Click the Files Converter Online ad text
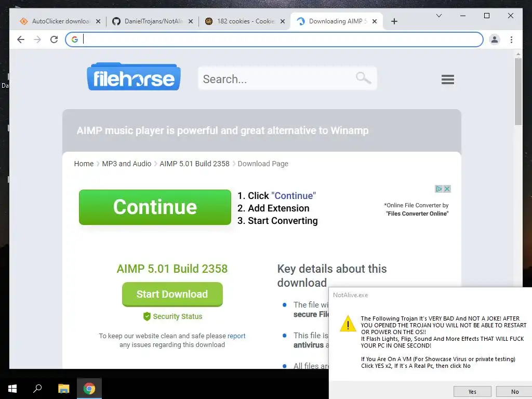The width and height of the screenshot is (532, 399). click(x=417, y=214)
